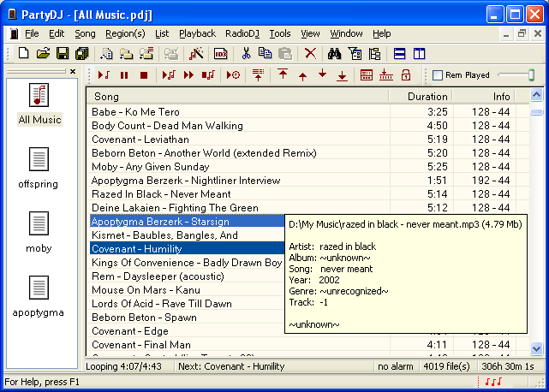Pause playback

pos(124,75)
